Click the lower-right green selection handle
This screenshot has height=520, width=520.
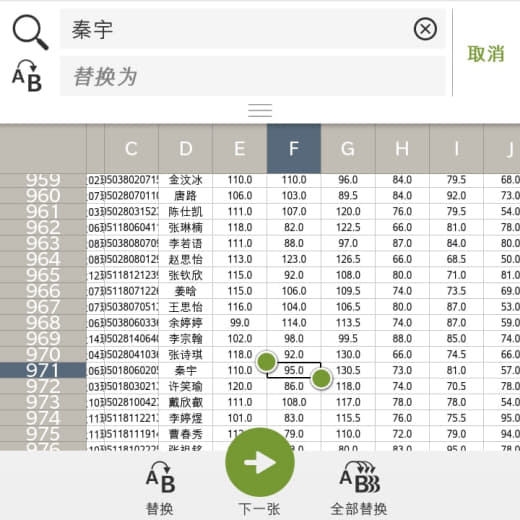point(321,378)
